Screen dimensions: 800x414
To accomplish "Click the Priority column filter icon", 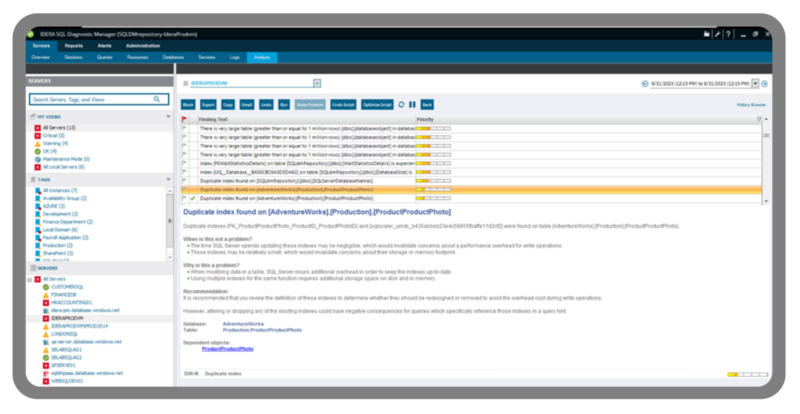I will pyautogui.click(x=759, y=119).
